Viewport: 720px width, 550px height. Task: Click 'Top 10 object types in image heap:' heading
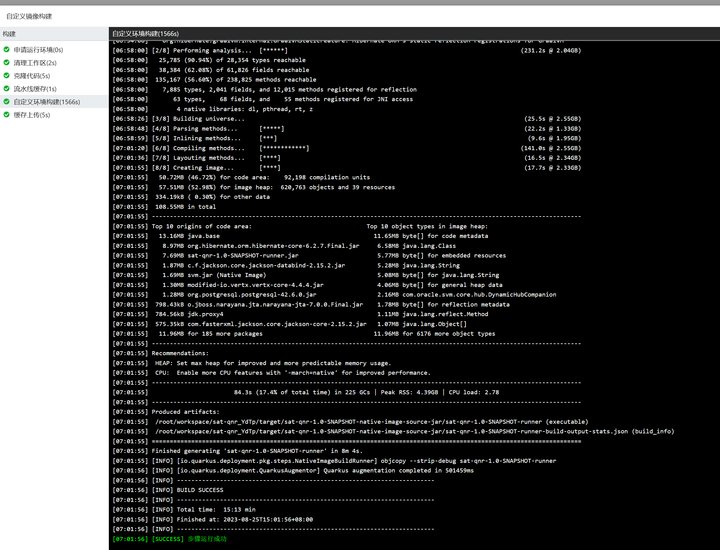coord(427,226)
